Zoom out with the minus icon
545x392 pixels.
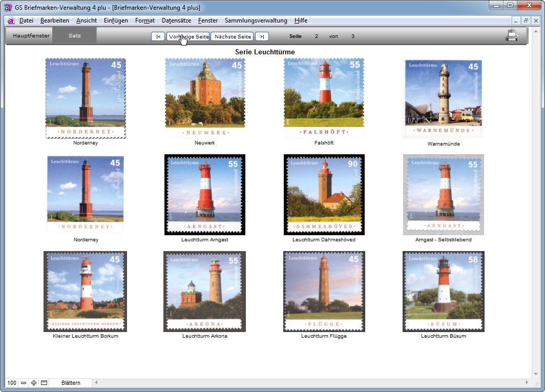24,383
